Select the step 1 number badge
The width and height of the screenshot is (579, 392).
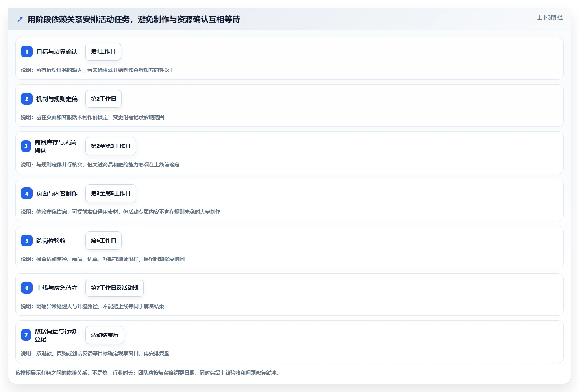click(x=27, y=52)
